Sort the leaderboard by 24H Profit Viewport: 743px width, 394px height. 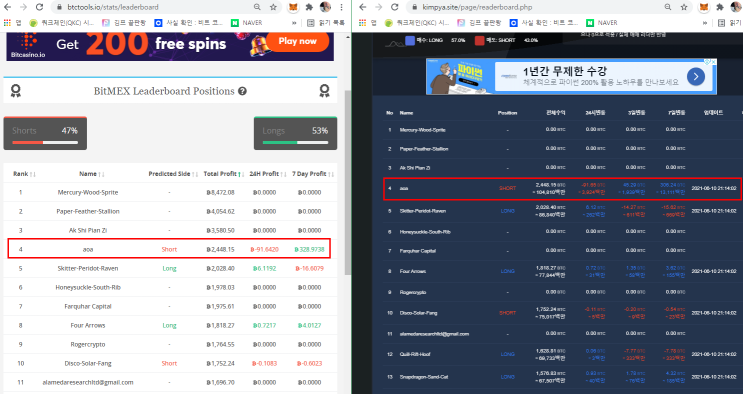[268, 174]
